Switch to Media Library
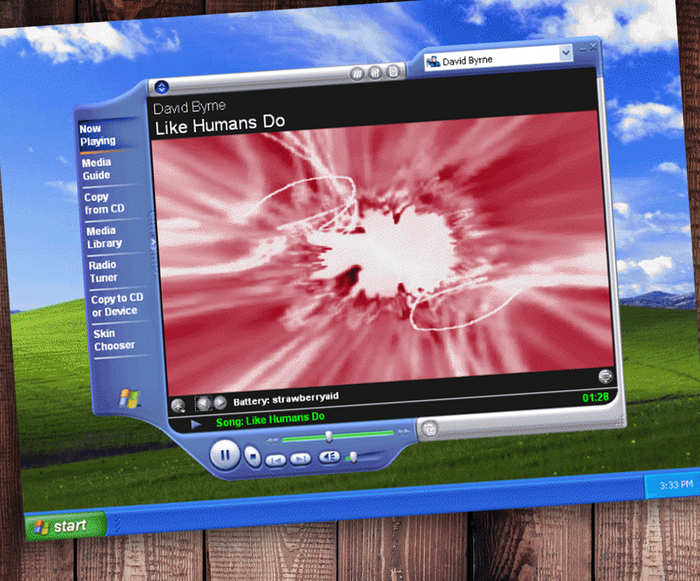 point(104,237)
